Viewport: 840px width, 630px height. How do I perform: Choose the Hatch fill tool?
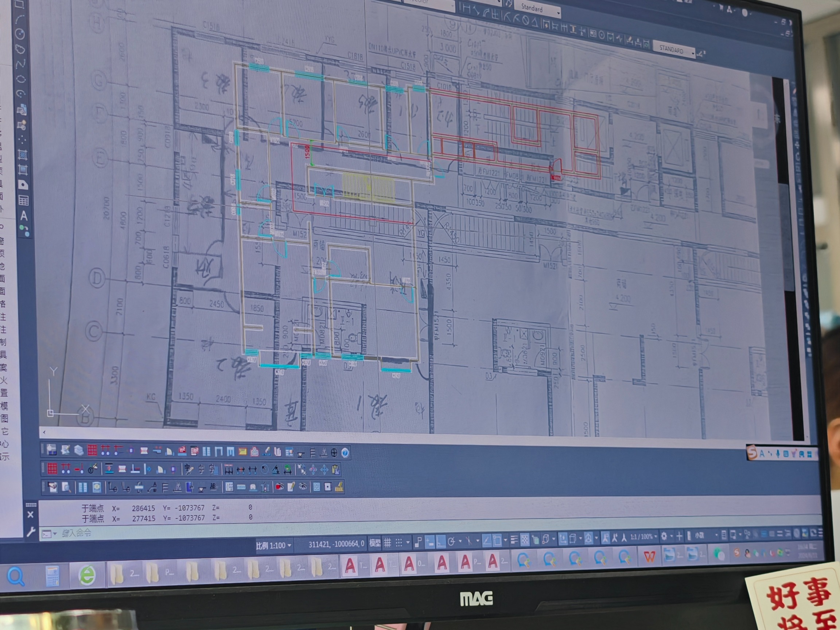(22, 155)
